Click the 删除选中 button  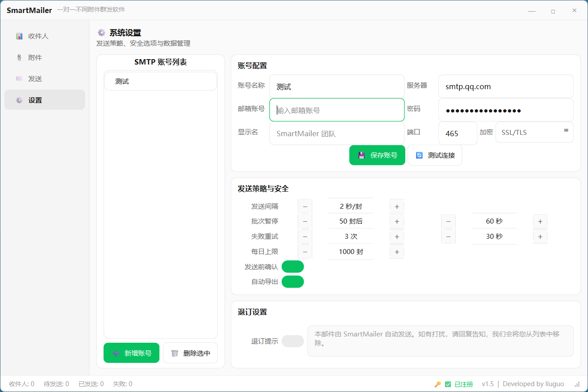[x=190, y=353]
